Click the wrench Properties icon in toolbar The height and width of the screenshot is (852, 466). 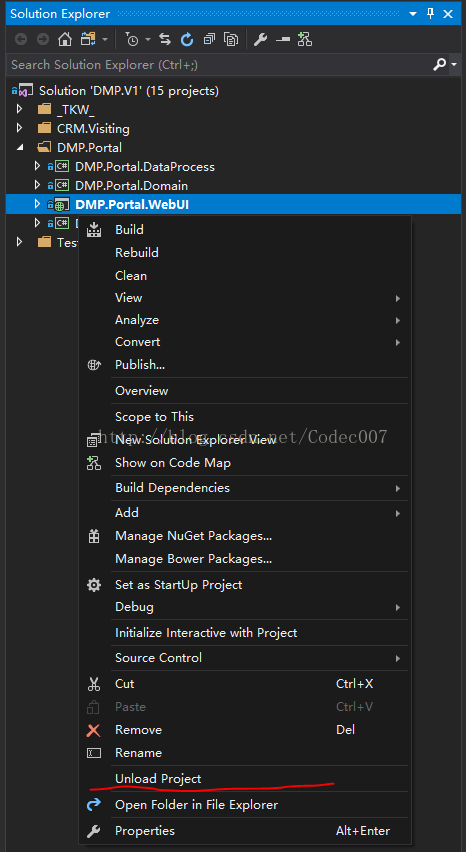[x=261, y=39]
